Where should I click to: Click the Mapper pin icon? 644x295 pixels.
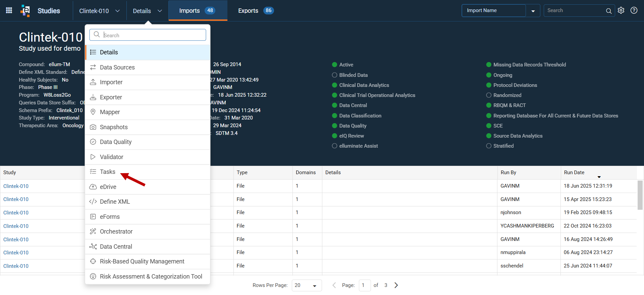[93, 112]
